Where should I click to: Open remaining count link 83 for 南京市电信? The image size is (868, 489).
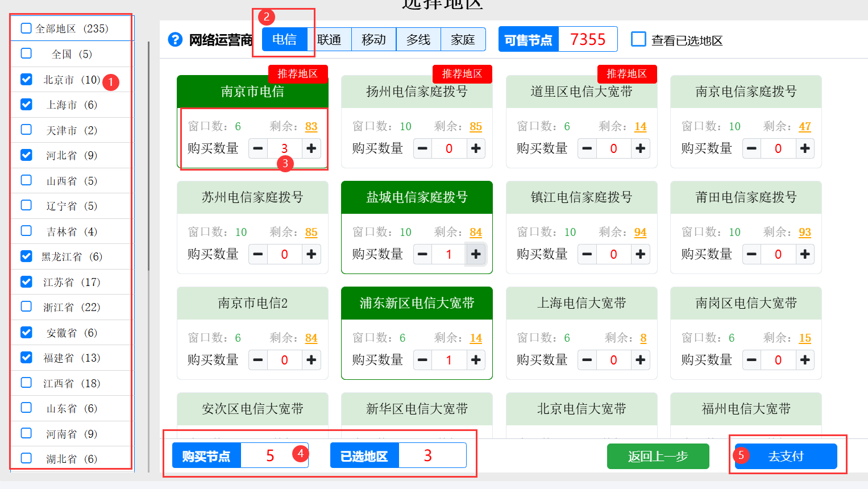tap(311, 126)
